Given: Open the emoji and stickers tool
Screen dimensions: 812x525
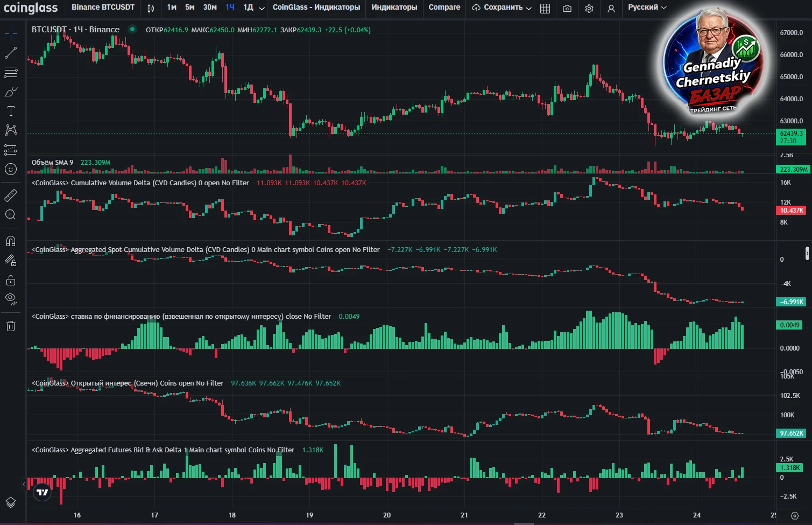Looking at the screenshot, I should [x=11, y=169].
